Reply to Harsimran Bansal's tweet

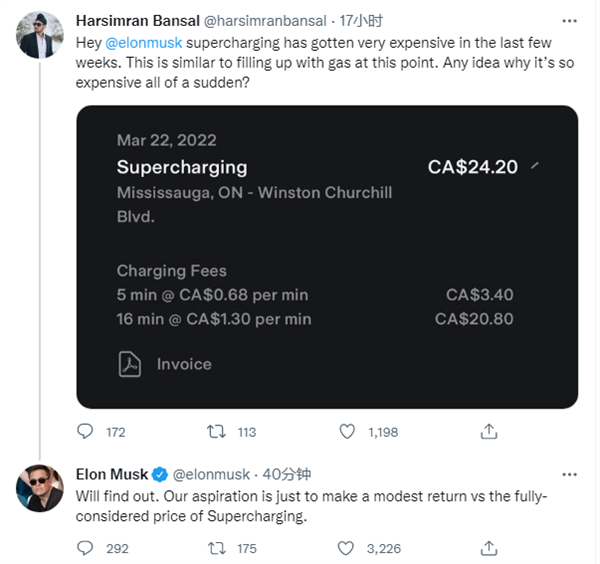click(87, 431)
